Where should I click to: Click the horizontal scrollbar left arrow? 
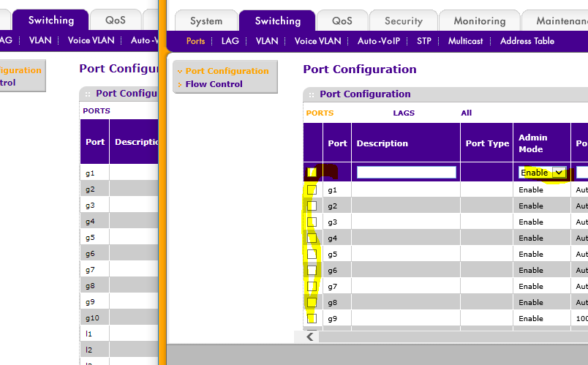pyautogui.click(x=310, y=336)
